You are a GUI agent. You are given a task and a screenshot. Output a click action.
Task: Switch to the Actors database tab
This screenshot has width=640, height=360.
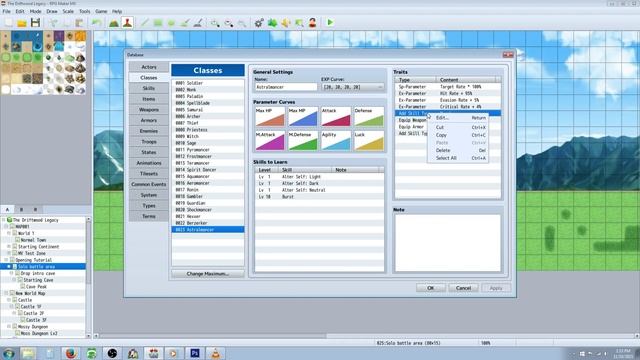coord(149,67)
